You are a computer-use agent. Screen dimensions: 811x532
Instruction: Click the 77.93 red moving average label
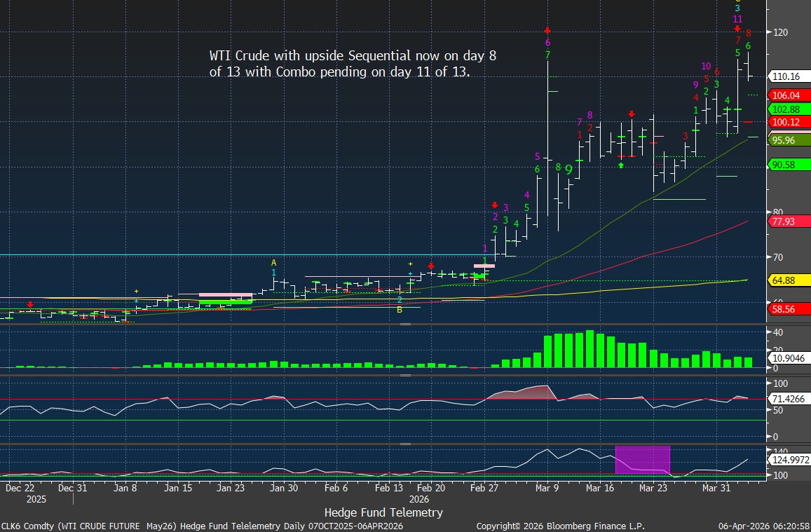point(784,221)
